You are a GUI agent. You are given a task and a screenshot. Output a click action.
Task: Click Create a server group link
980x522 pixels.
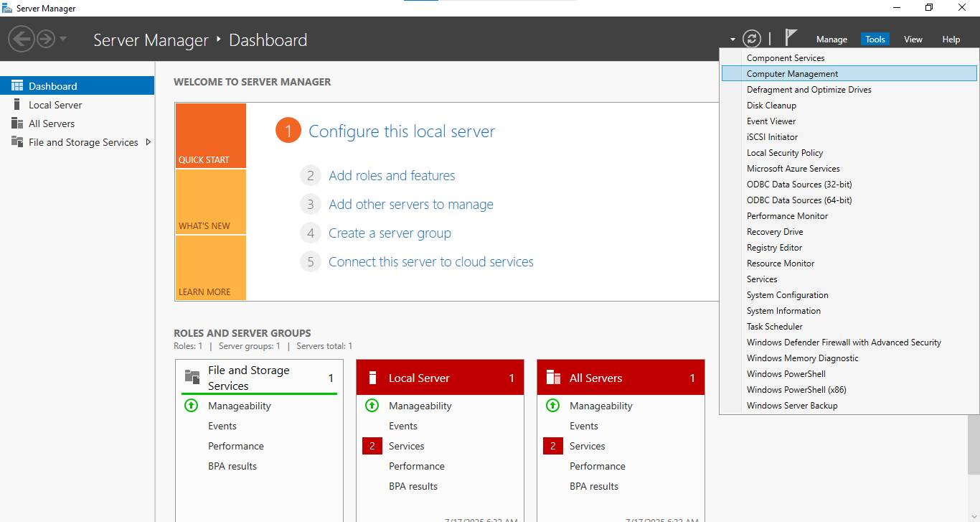[x=390, y=233]
